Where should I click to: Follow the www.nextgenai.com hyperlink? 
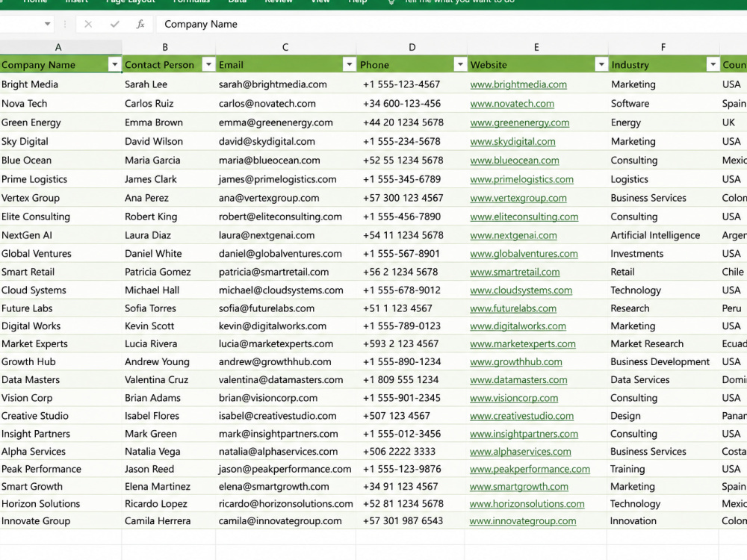tap(514, 235)
